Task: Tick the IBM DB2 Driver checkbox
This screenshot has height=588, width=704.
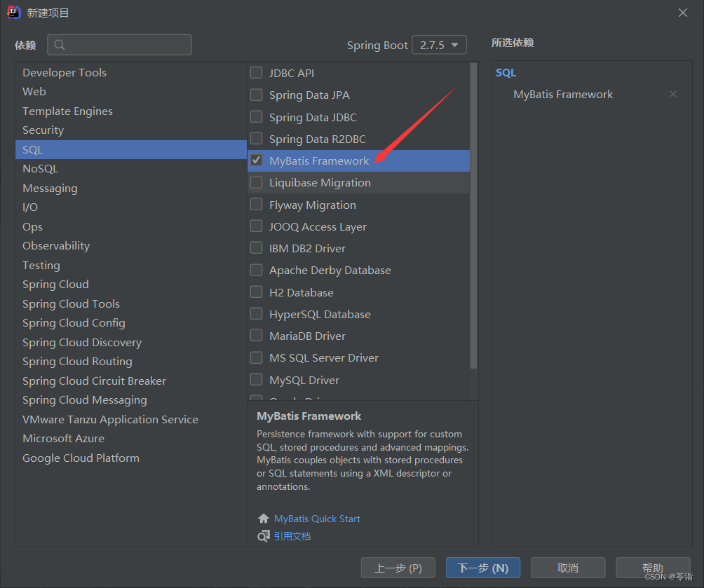Action: [x=257, y=248]
